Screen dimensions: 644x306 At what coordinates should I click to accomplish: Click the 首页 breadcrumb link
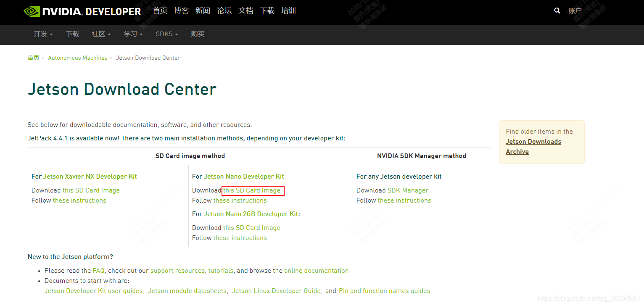(x=34, y=58)
